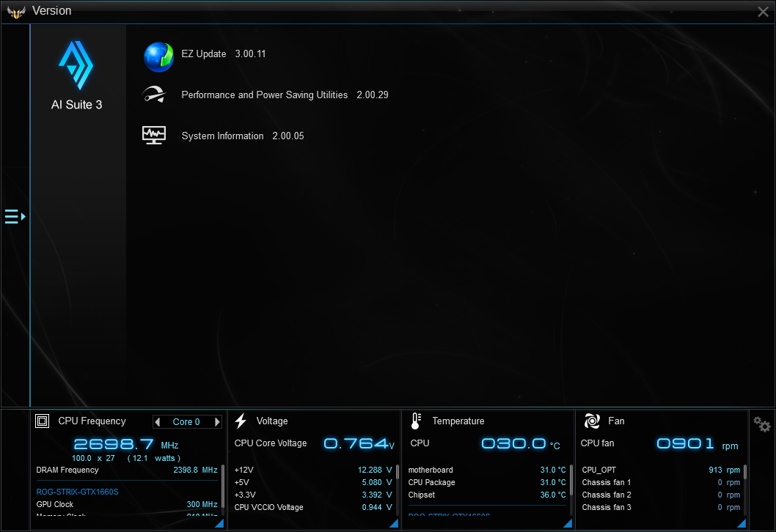The width and height of the screenshot is (776, 532).
Task: Click the Temperature panel scrollbar
Action: pyautogui.click(x=571, y=479)
